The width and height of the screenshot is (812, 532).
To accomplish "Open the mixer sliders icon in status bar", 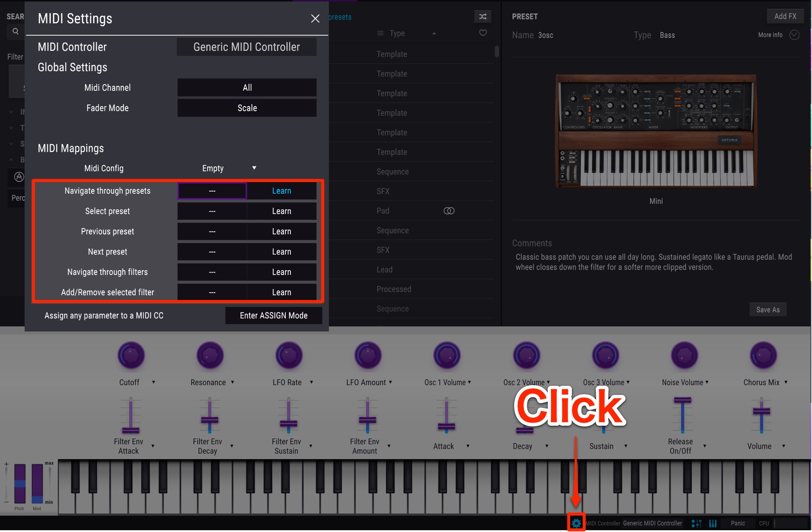I will 696,524.
